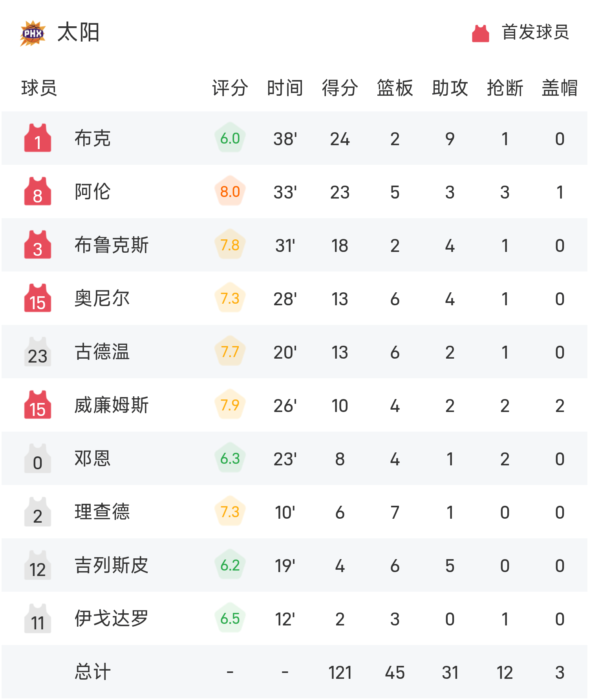The height and width of the screenshot is (700, 589).
Task: Click 古德温's gray number 23 jersey icon
Action: click(38, 352)
